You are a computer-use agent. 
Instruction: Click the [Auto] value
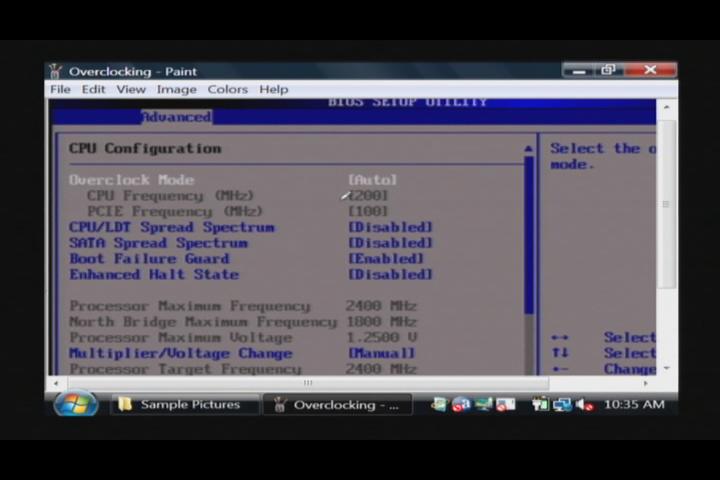coord(372,180)
